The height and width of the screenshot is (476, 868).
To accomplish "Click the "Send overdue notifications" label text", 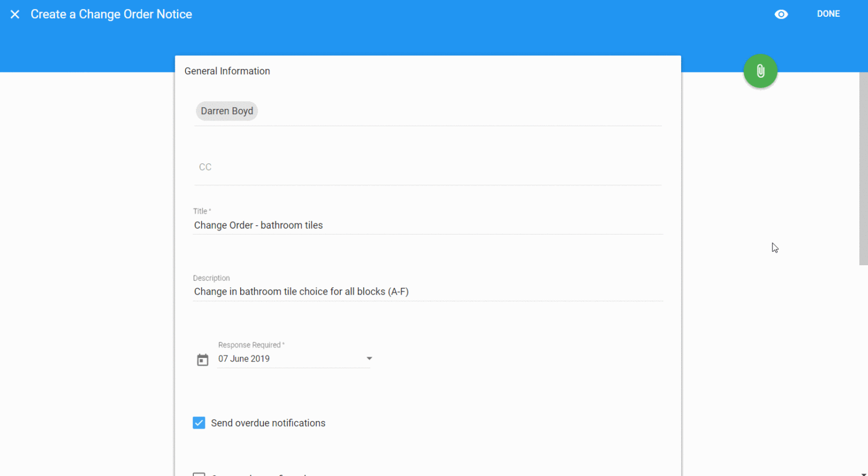I will [x=268, y=423].
